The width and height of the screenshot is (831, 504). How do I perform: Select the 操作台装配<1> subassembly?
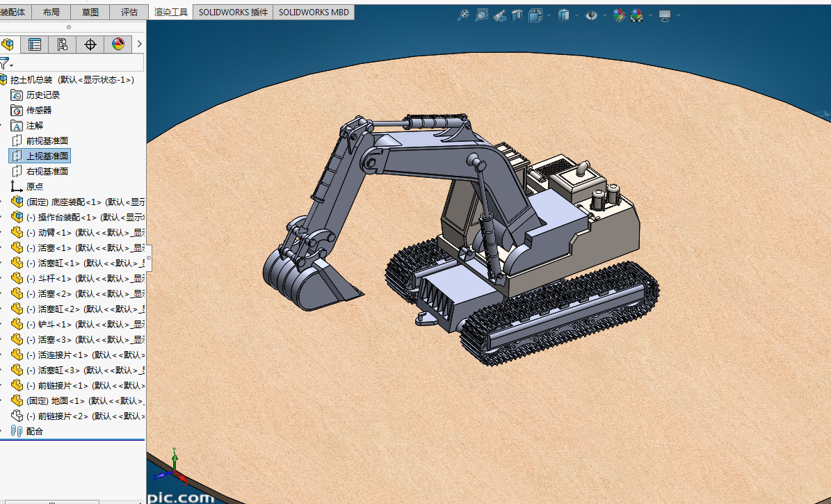77,218
